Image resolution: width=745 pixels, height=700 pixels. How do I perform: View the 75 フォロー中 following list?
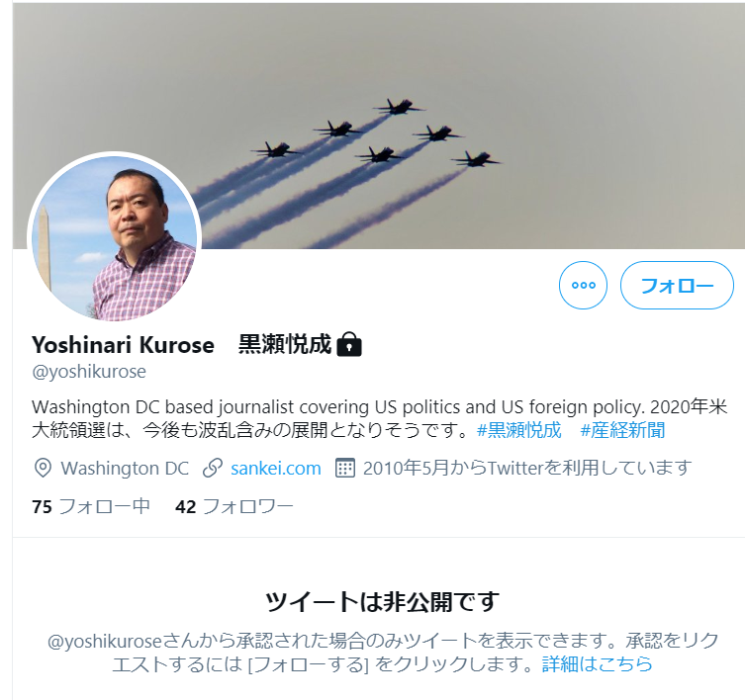tap(91, 507)
